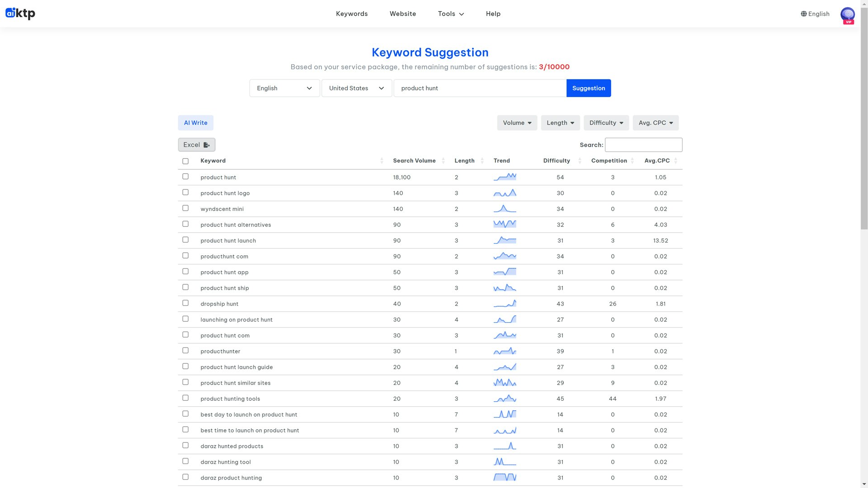868x488 pixels.
Task: Click the AIKTP logo icon
Action: click(11, 13)
